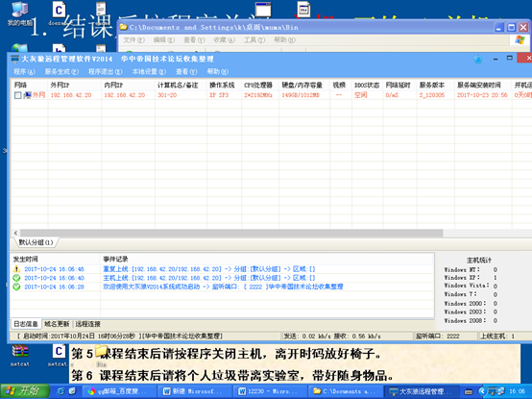
Task: Open the desktop window-shaped application icon
Action: coord(263,10)
